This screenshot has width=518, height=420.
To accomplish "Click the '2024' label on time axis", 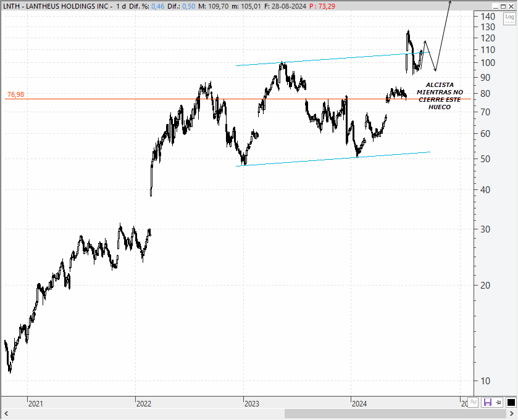I will [359, 404].
